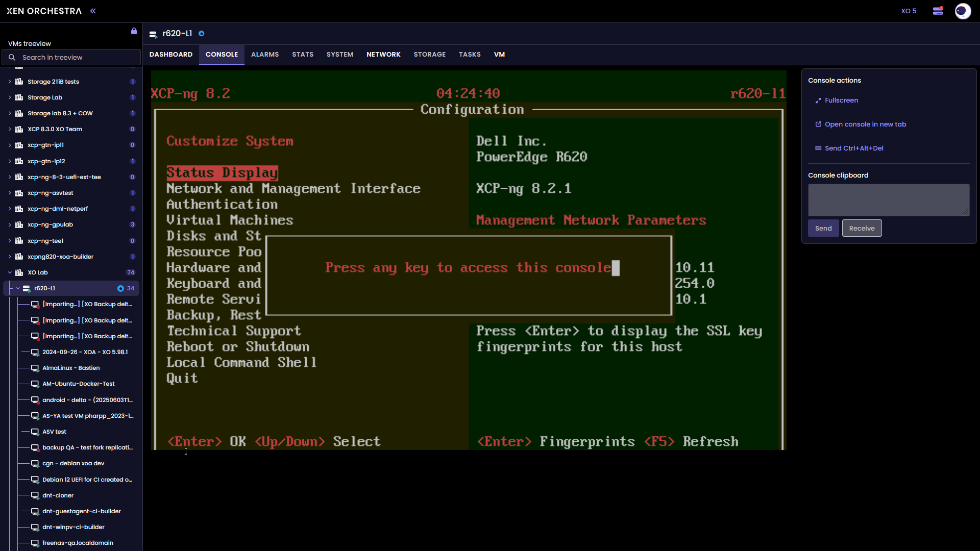Select Debian 12 UEFI for CI VM

87,480
